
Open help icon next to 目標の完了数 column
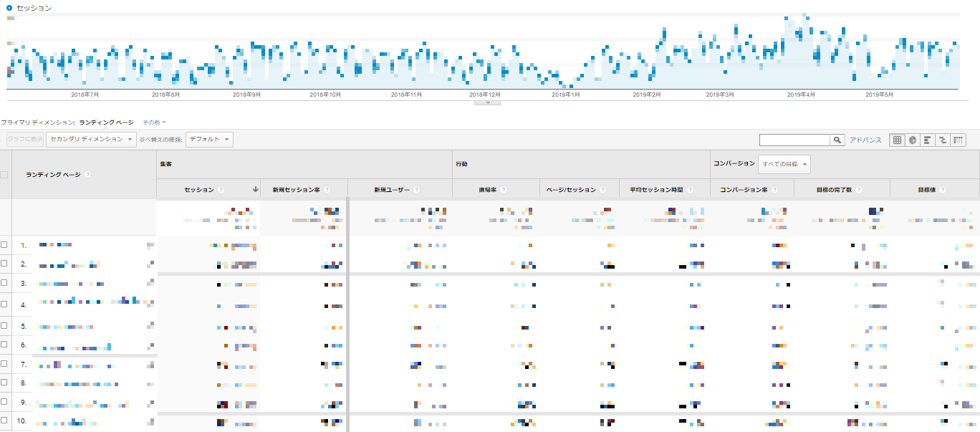[x=859, y=190]
